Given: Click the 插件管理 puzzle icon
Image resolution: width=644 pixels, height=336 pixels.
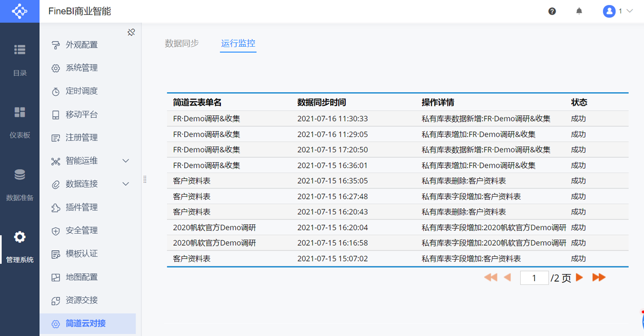Looking at the screenshot, I should pos(56,208).
